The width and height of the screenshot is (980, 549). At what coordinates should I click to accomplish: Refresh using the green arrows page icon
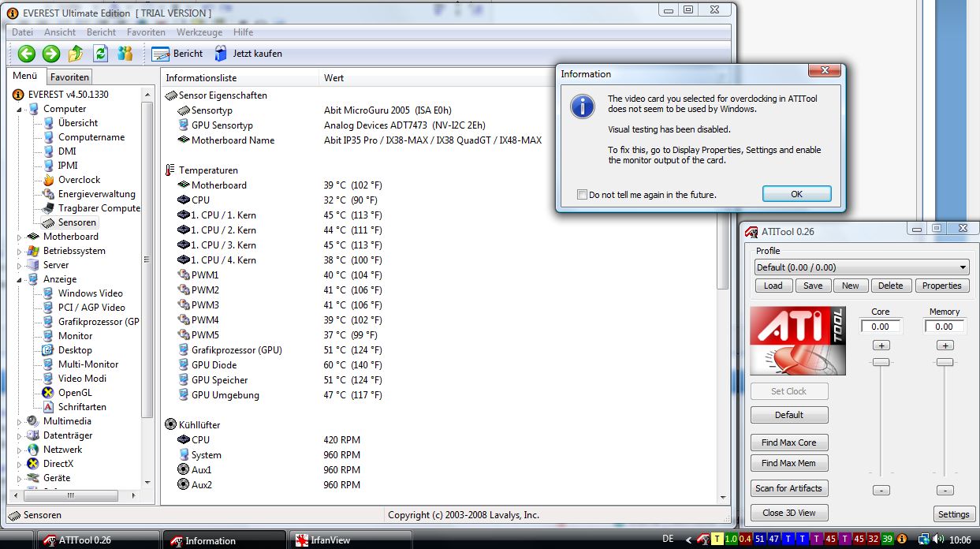pyautogui.click(x=100, y=54)
